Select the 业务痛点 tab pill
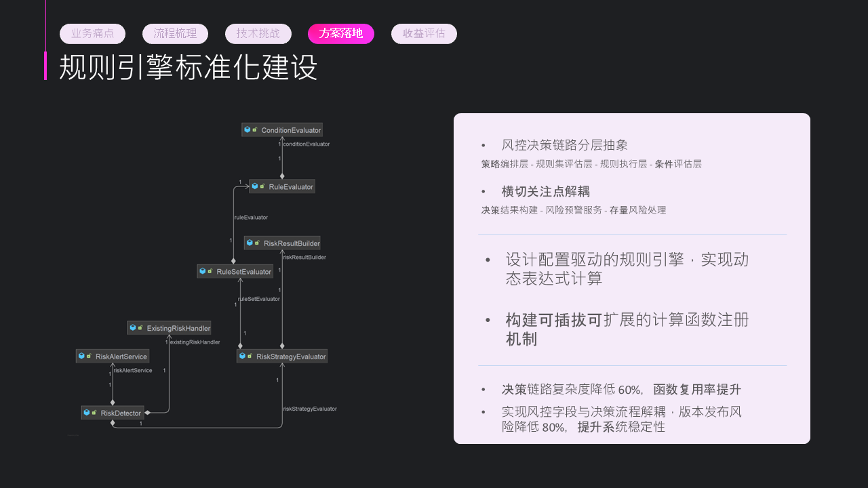This screenshot has width=868, height=488. tap(92, 34)
